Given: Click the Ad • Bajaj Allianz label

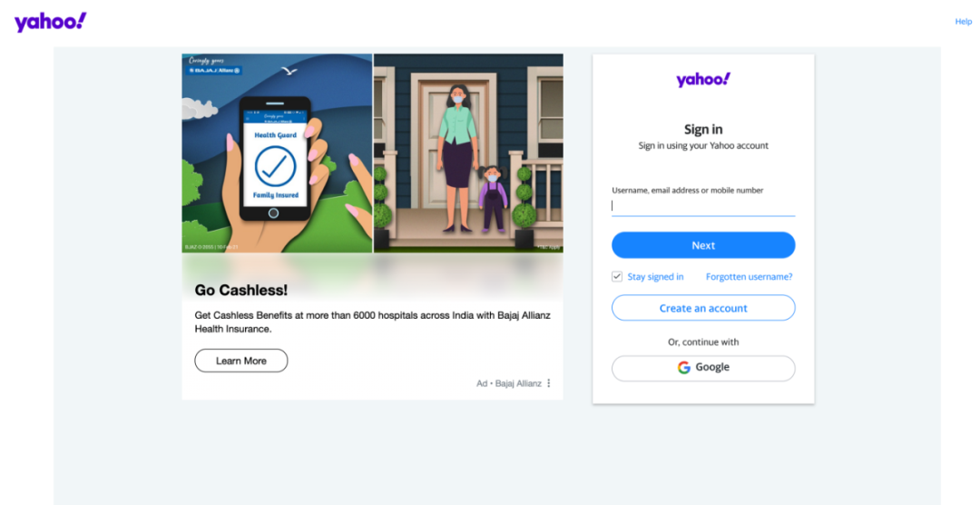Looking at the screenshot, I should (x=509, y=383).
